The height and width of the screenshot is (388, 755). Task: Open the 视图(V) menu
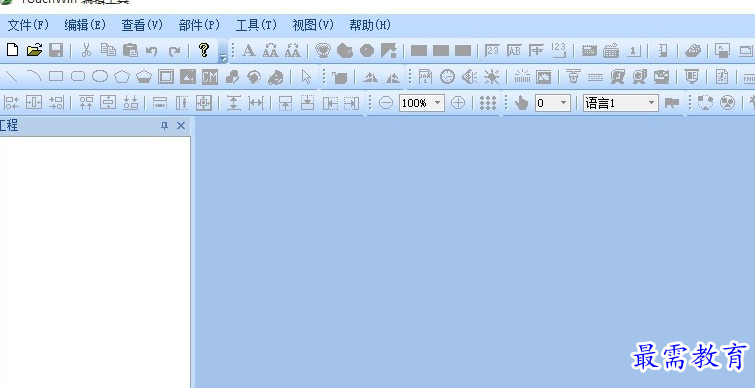[x=313, y=25]
